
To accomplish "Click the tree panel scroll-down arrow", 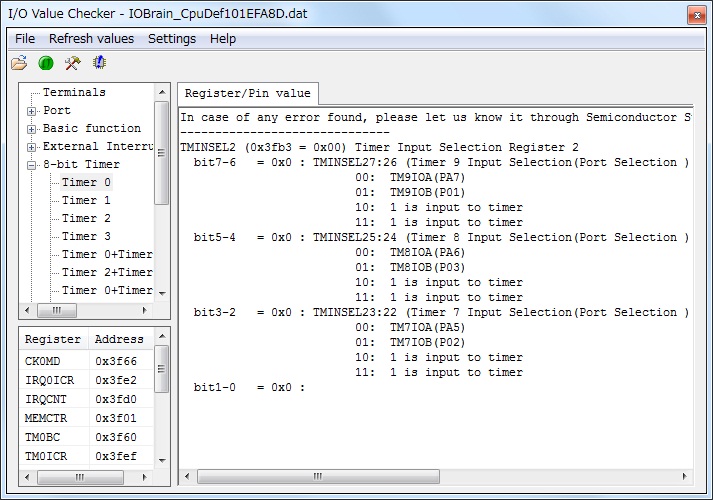I will coord(162,294).
